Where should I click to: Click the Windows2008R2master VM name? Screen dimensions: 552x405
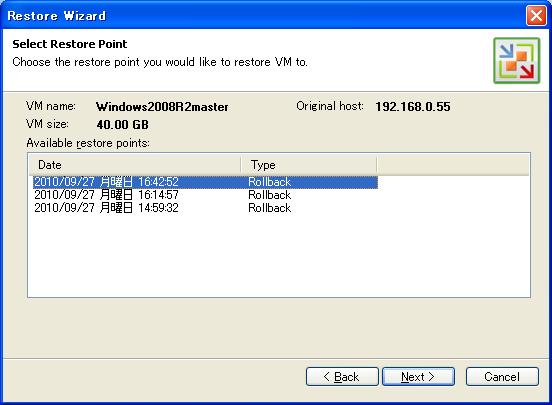click(162, 107)
